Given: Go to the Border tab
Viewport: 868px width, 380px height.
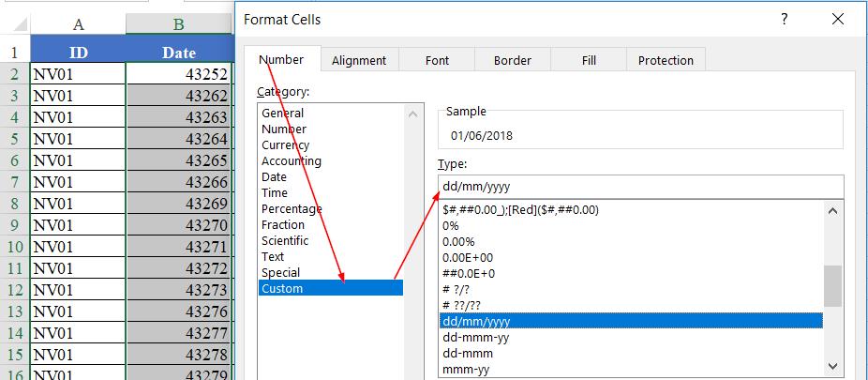Looking at the screenshot, I should tap(514, 60).
